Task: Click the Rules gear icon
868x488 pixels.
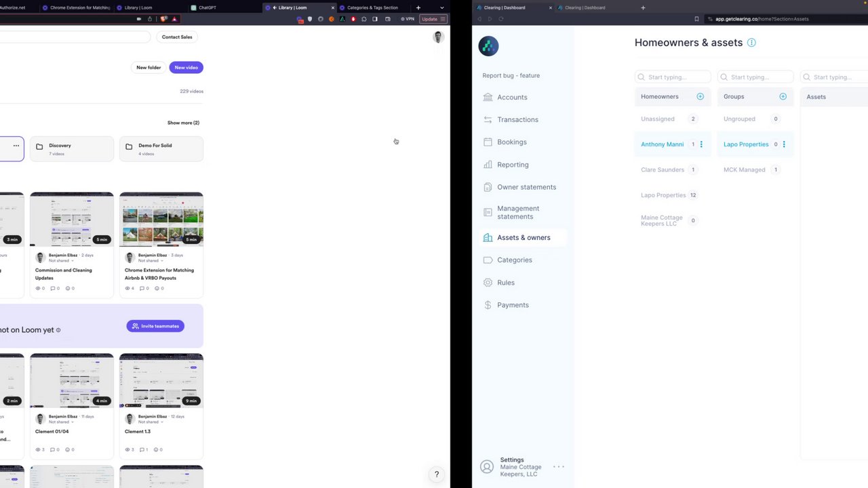Action: pos(488,283)
